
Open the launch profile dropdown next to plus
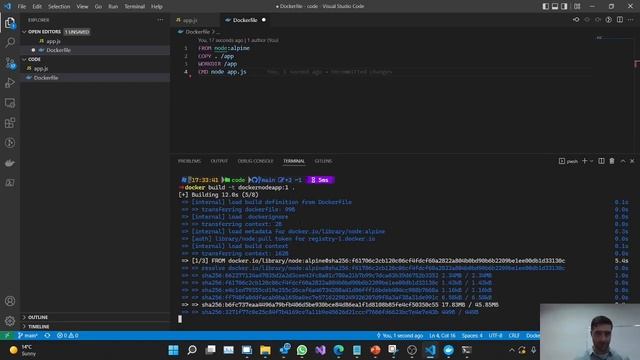pyautogui.click(x=591, y=161)
